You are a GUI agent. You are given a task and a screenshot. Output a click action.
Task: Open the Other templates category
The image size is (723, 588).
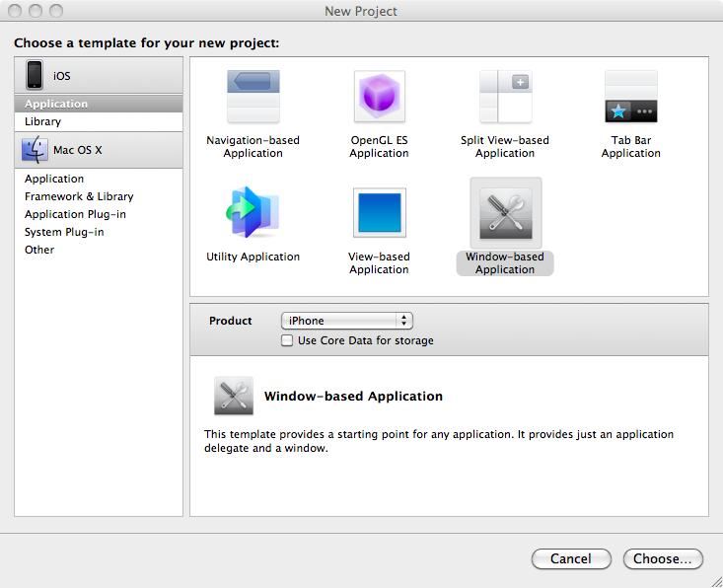[x=39, y=250]
